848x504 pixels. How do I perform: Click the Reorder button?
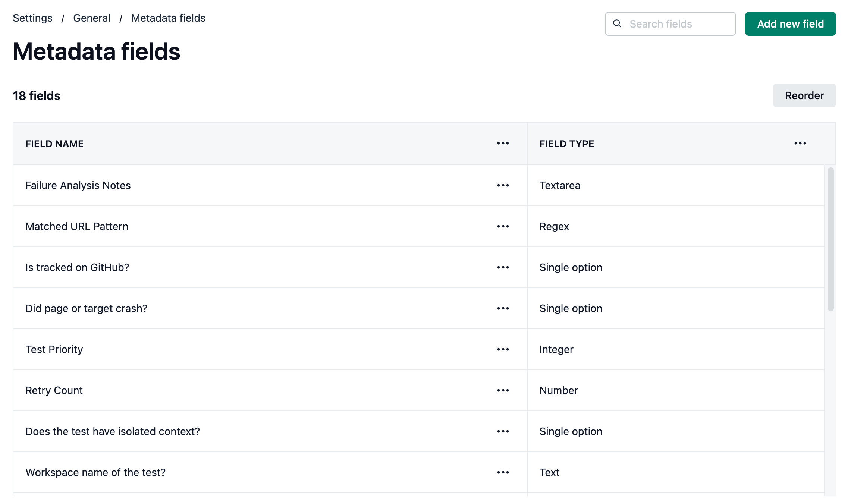point(804,95)
